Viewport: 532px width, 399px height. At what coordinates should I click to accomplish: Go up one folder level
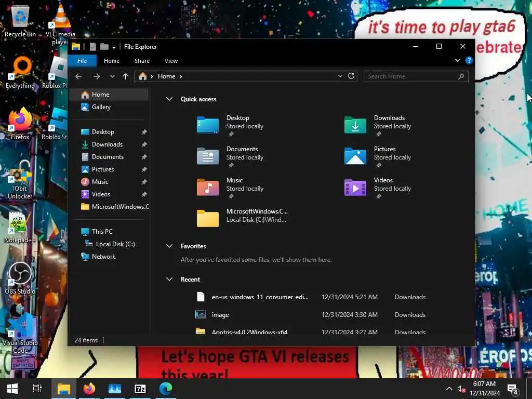(x=126, y=76)
